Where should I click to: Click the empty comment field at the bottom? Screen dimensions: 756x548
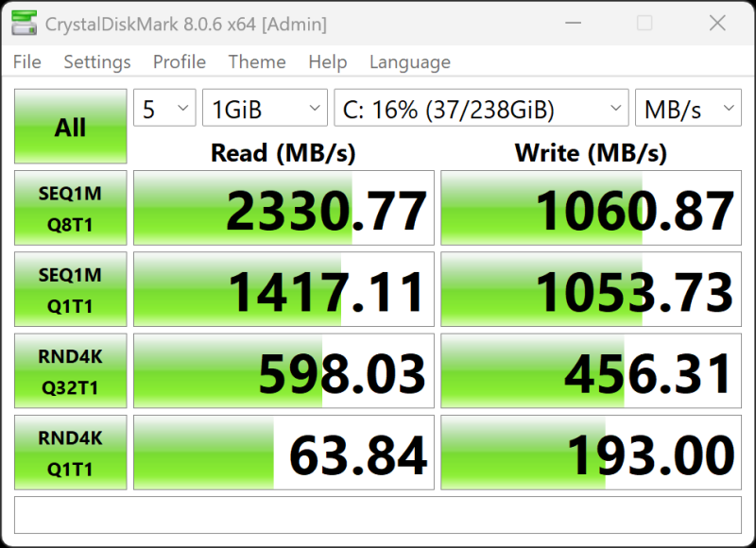[377, 515]
